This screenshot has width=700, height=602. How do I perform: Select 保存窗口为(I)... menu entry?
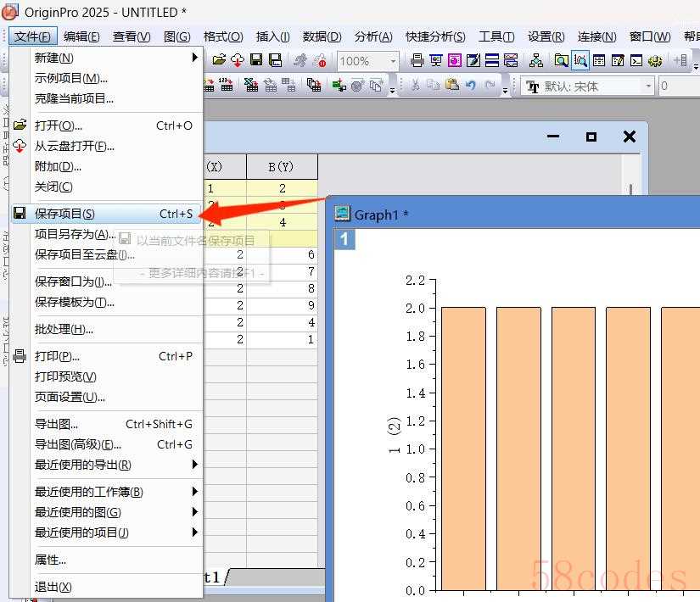(x=106, y=281)
